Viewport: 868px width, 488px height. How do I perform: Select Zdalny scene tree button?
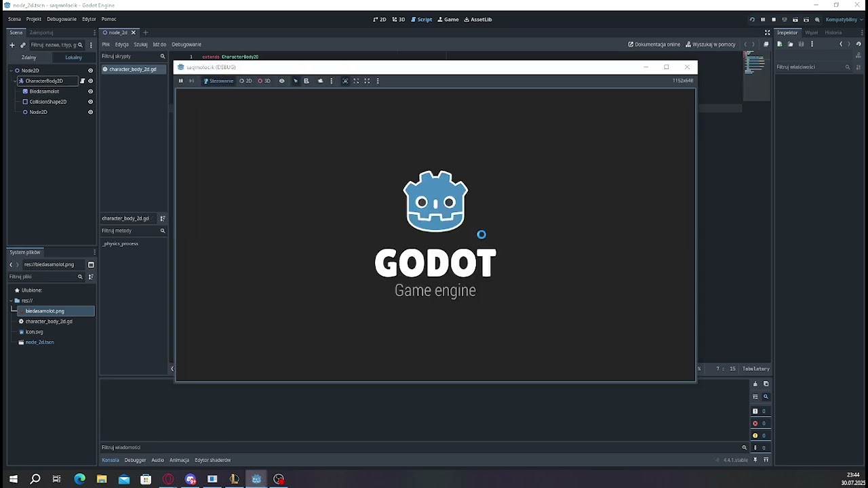coord(29,58)
